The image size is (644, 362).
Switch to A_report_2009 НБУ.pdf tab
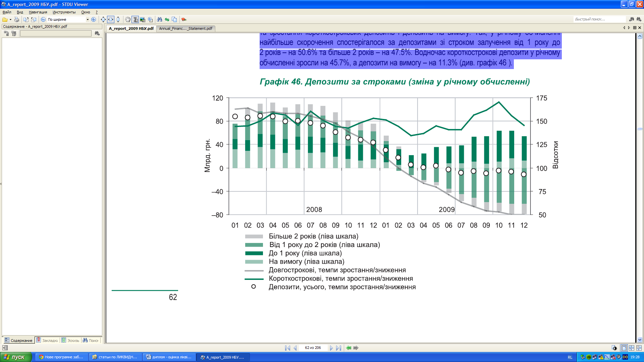[131, 28]
